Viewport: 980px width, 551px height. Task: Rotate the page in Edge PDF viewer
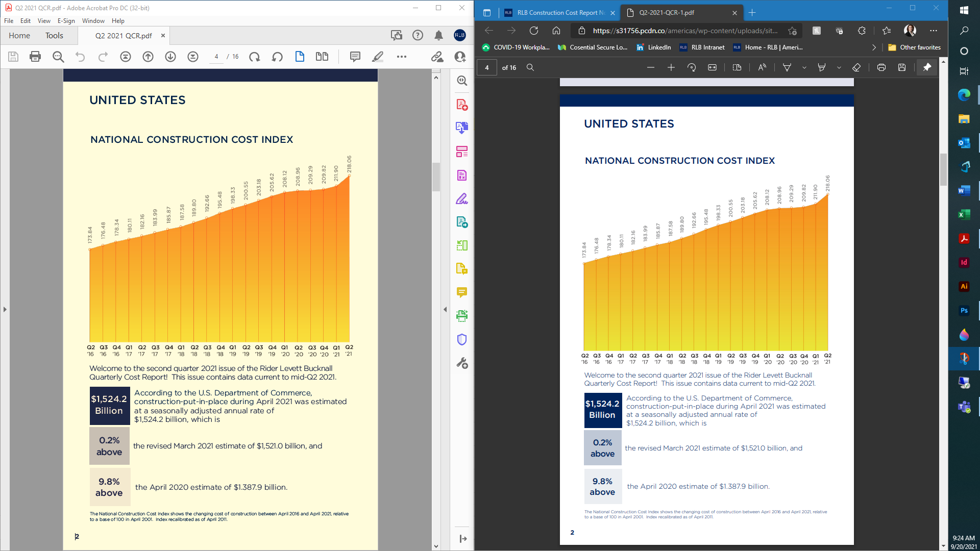tap(693, 67)
